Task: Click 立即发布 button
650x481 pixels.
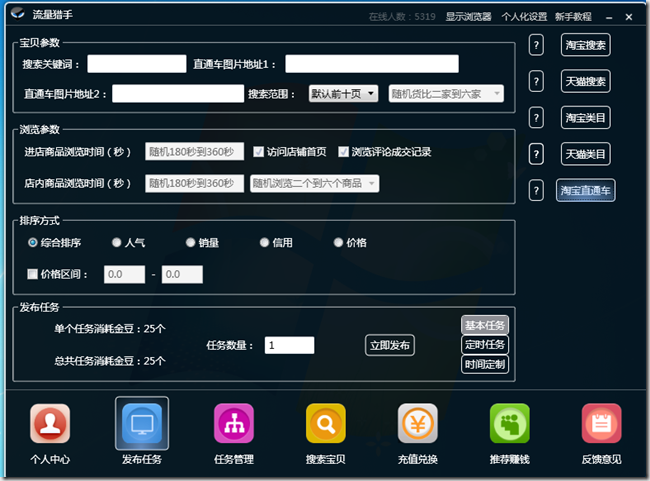Action: tap(390, 345)
